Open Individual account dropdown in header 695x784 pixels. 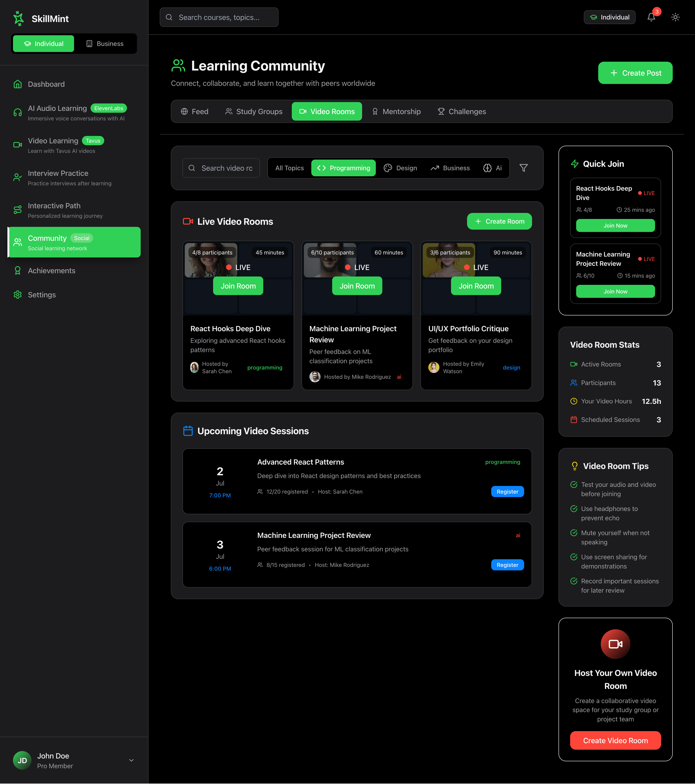[x=609, y=17]
